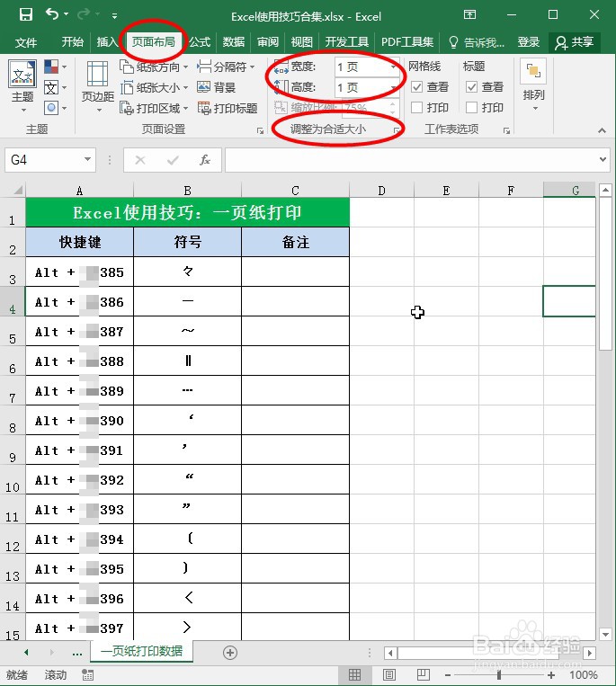Open the theme Fonts (文) icon
The image size is (616, 686).
click(x=55, y=87)
